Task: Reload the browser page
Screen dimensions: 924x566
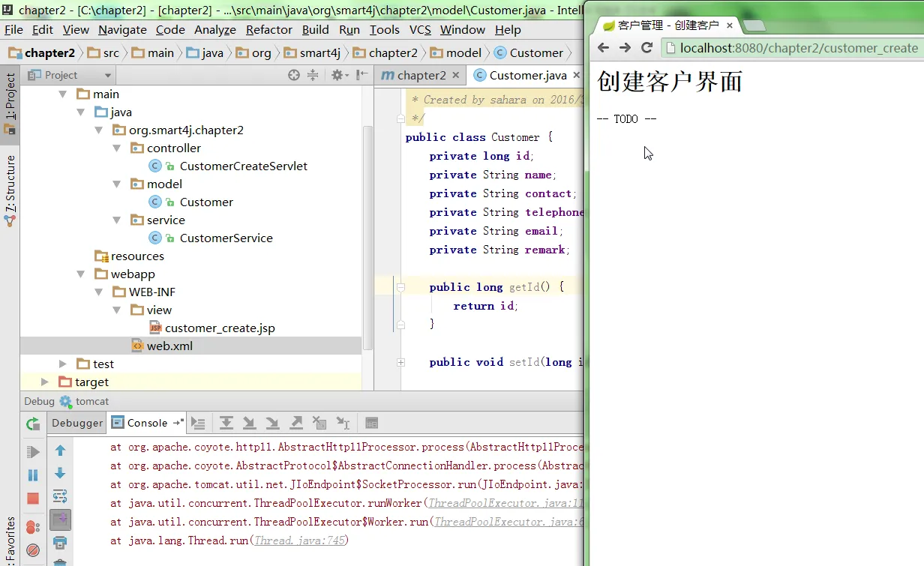Action: pyautogui.click(x=647, y=48)
